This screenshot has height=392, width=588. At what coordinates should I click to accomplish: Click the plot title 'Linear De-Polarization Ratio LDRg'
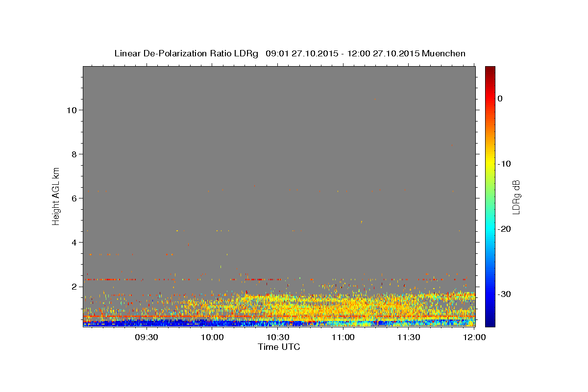[186, 53]
